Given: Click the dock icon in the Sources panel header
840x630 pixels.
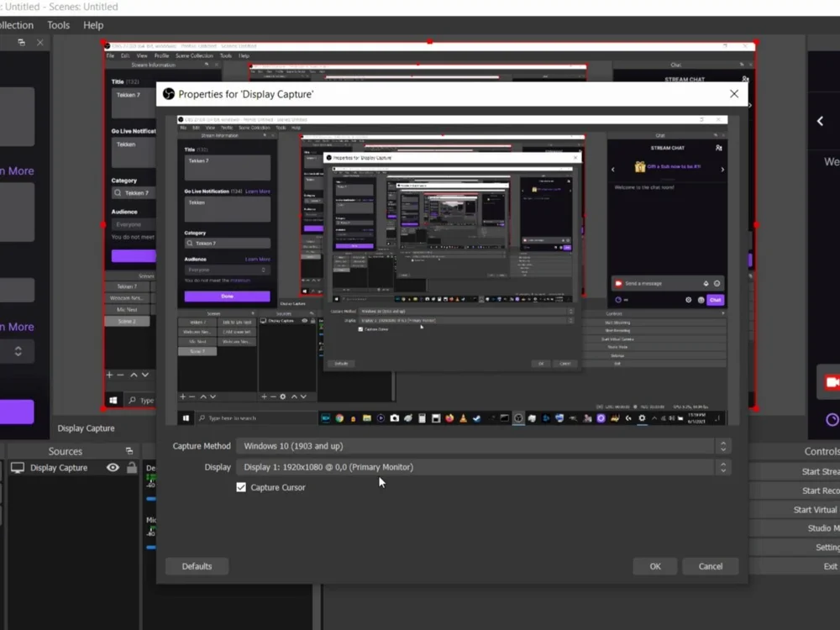Looking at the screenshot, I should (x=130, y=451).
